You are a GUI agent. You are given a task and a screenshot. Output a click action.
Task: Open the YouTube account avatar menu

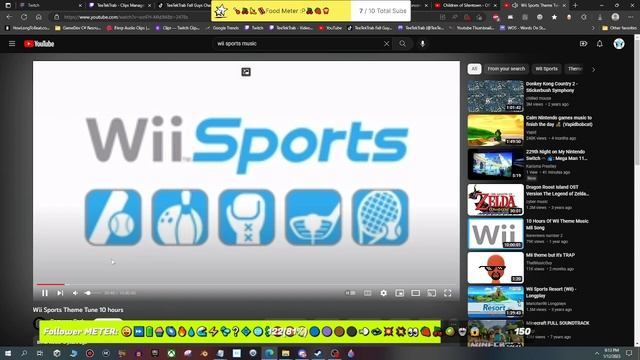pos(619,44)
